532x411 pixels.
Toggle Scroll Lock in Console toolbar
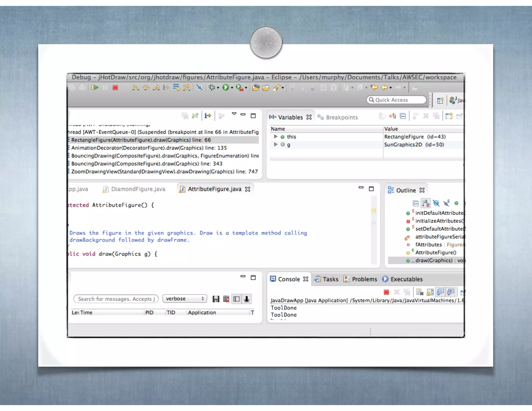[x=430, y=292]
